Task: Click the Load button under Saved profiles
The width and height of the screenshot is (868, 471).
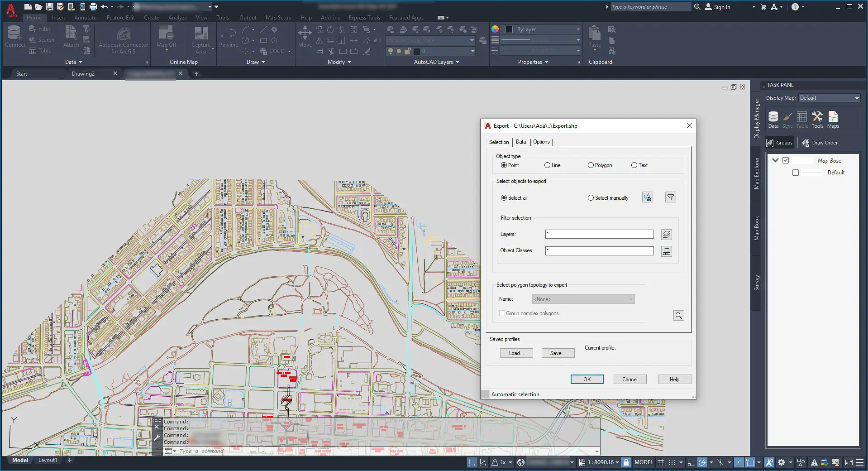Action: [516, 353]
